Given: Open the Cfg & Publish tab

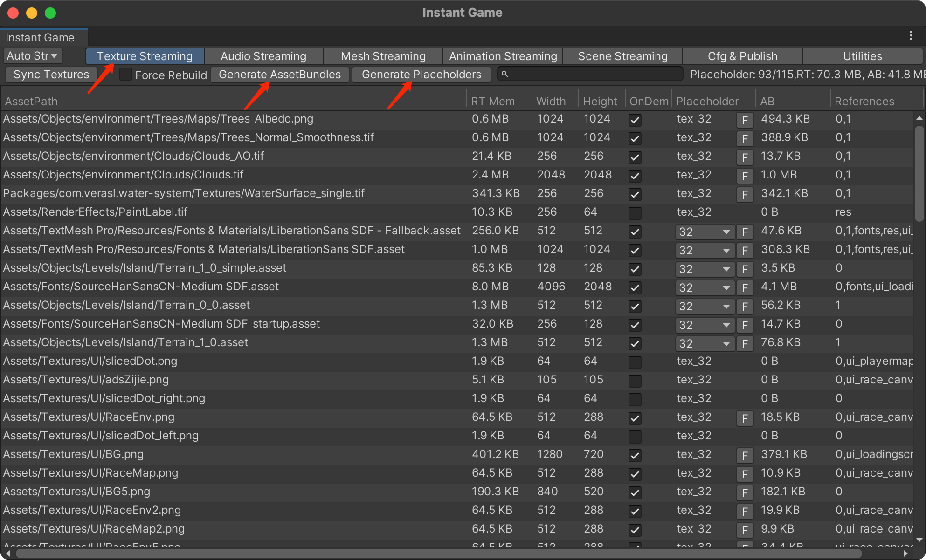Looking at the screenshot, I should [742, 56].
